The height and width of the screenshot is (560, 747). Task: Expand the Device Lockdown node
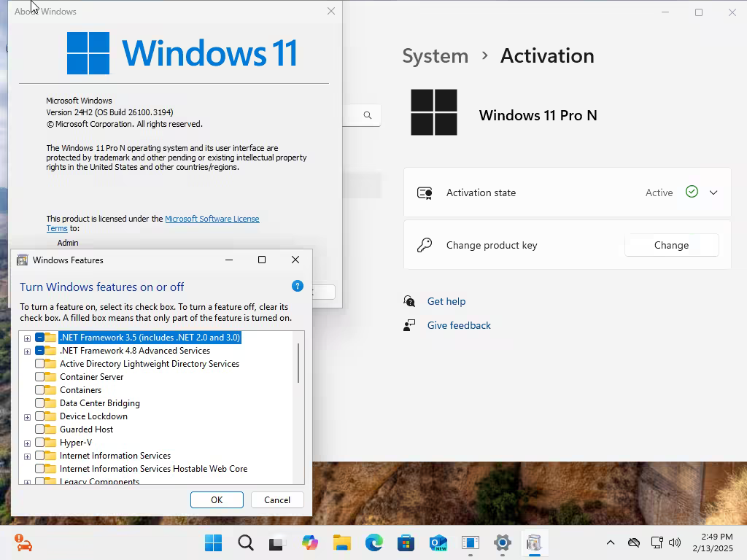coord(27,417)
